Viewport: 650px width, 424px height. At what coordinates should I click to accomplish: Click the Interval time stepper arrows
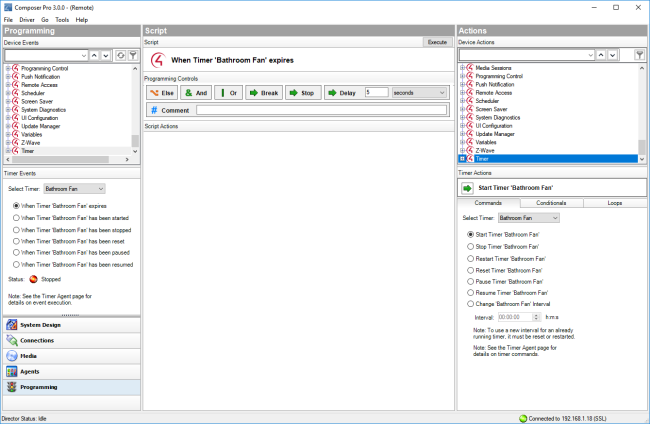point(536,317)
